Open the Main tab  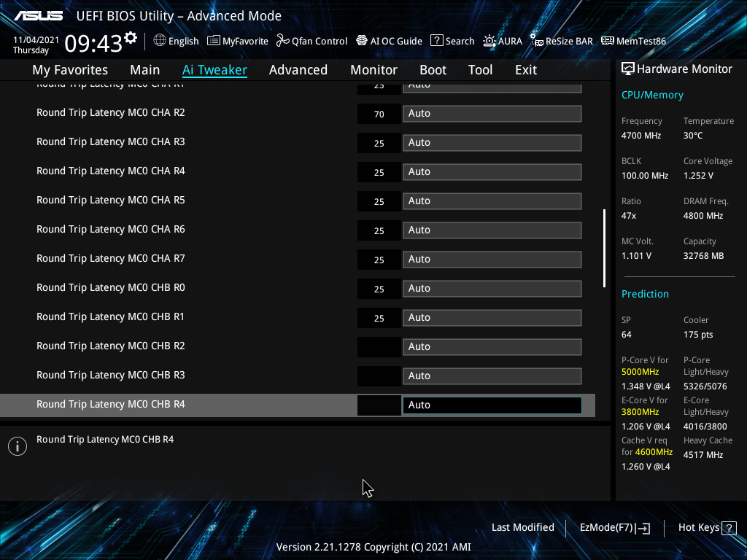(x=145, y=69)
